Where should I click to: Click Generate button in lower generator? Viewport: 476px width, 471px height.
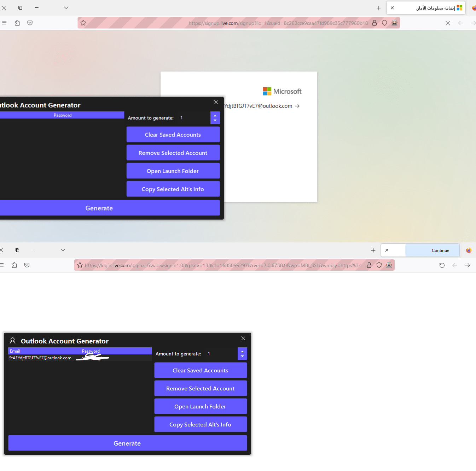coord(127,443)
